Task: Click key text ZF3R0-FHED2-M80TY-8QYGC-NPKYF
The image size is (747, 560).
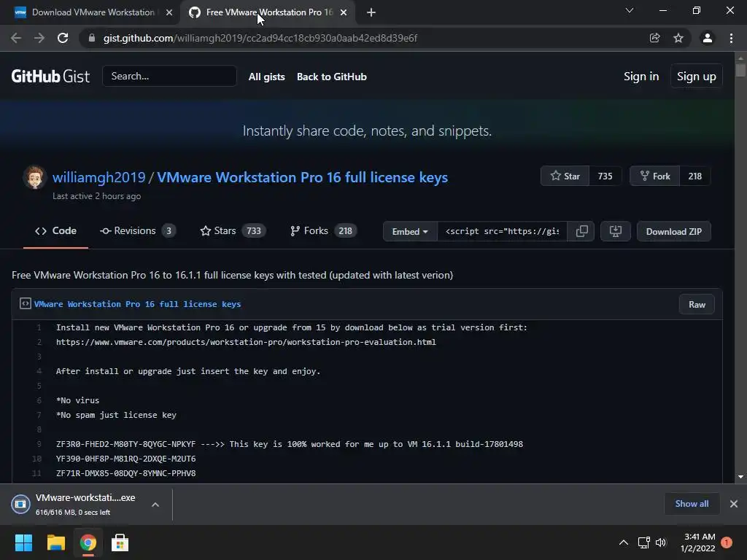Action: (x=125, y=444)
